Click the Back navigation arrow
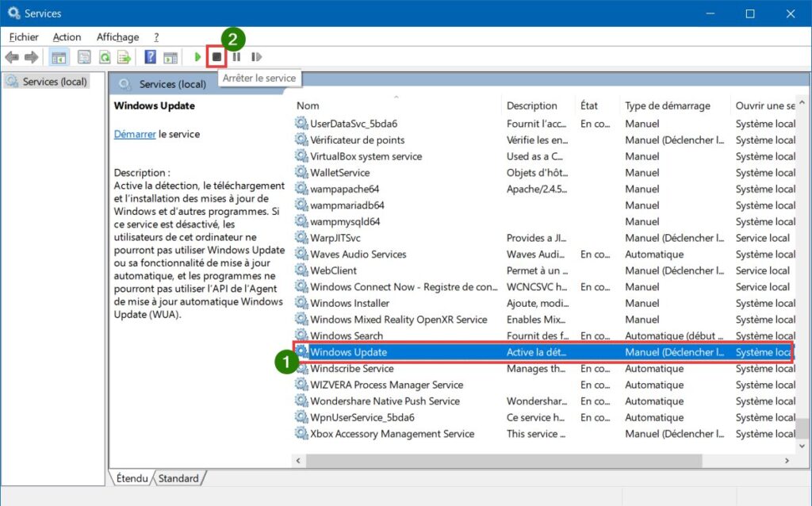Image resolution: width=812 pixels, height=506 pixels. coord(12,56)
